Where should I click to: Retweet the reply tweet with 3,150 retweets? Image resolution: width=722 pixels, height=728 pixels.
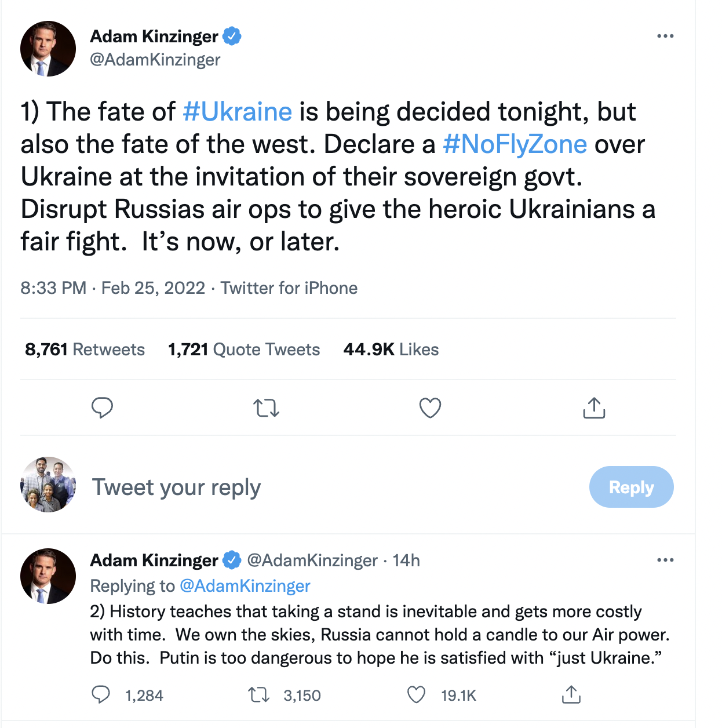[x=258, y=694]
